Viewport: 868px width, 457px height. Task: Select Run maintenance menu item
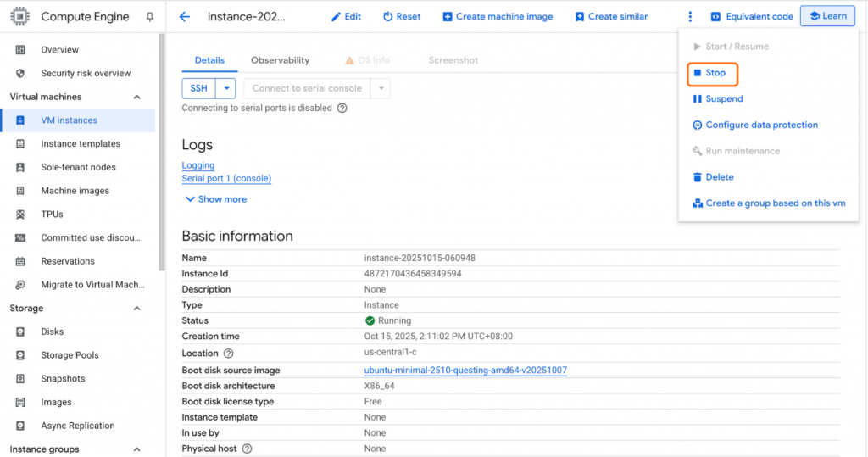(737, 151)
